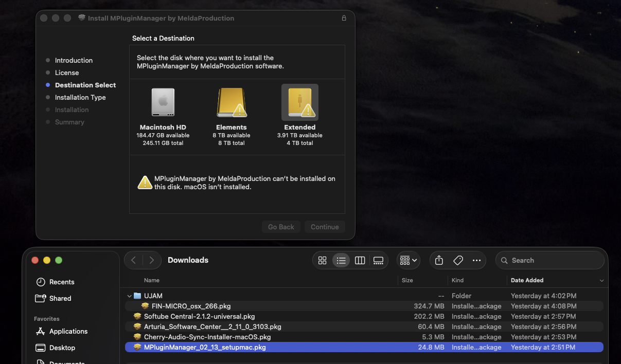The height and width of the screenshot is (364, 621).
Task: Sort Finder list by Date Added column
Action: (527, 280)
